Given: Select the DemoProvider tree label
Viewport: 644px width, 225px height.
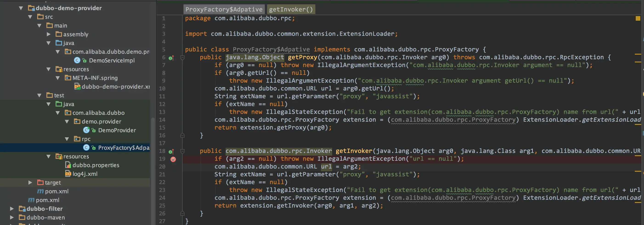Looking at the screenshot, I should 117,130.
